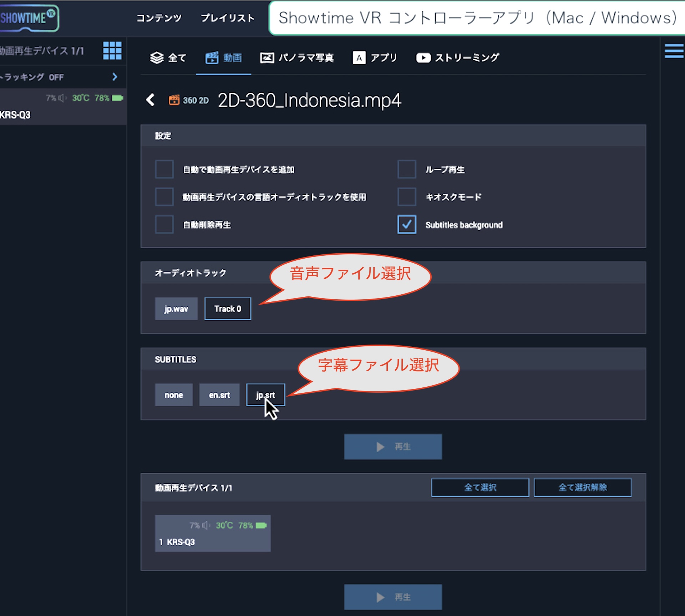Select KRS-Q3 in the device sidebar

pos(63,107)
